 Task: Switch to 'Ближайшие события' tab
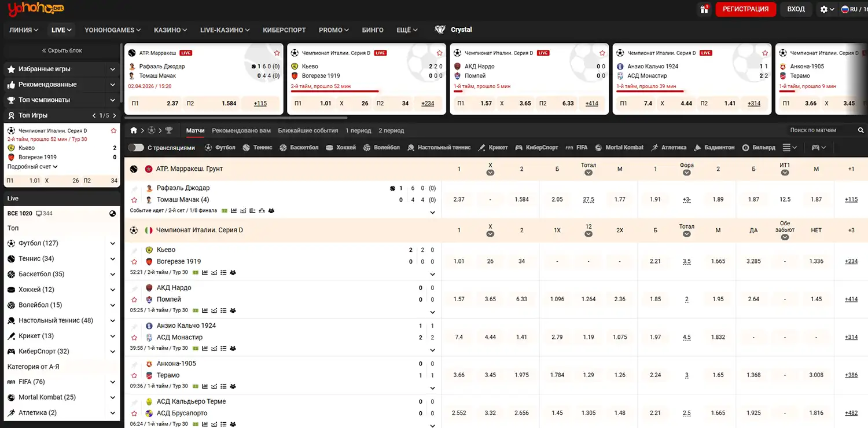coord(308,130)
